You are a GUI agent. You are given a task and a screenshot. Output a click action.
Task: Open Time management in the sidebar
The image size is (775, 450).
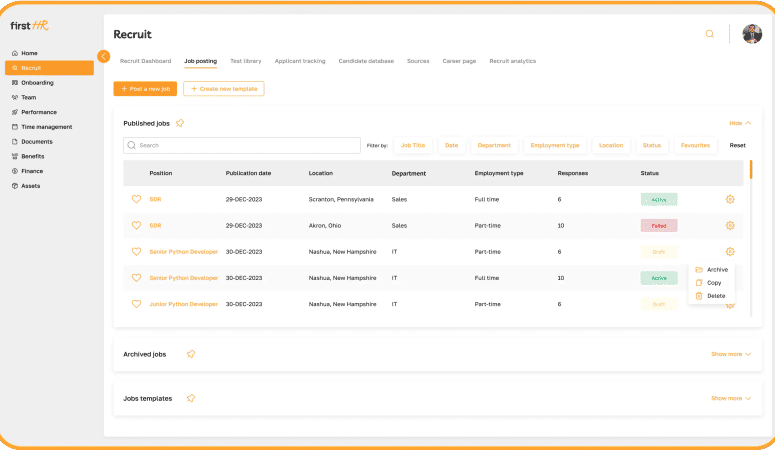click(46, 127)
